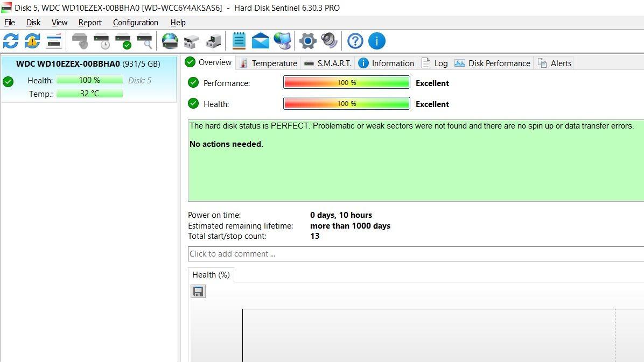Image resolution: width=644 pixels, height=362 pixels.
Task: Click the disk icon with green checkmark
Action: point(123,41)
